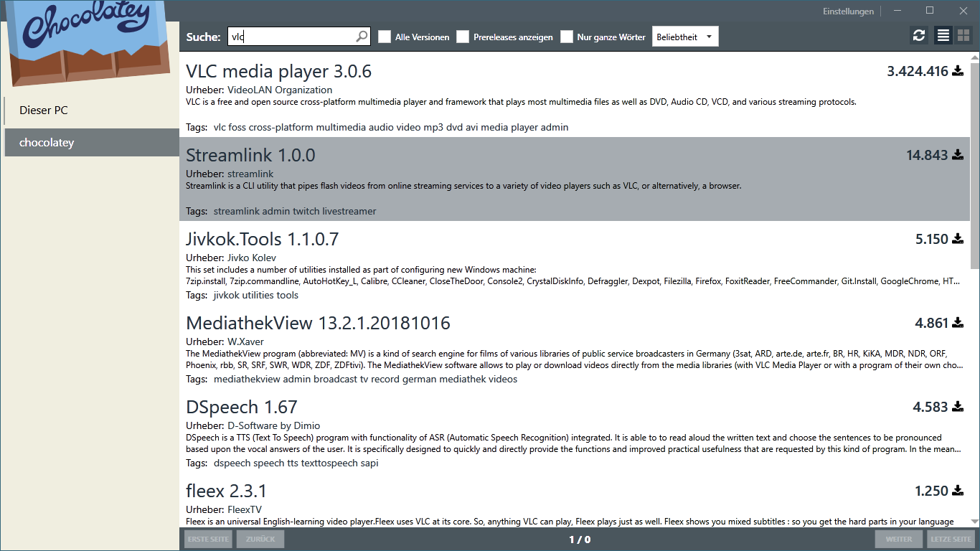Click scrollbar up arrow in results
The height and width of the screenshot is (551, 980).
click(974, 57)
